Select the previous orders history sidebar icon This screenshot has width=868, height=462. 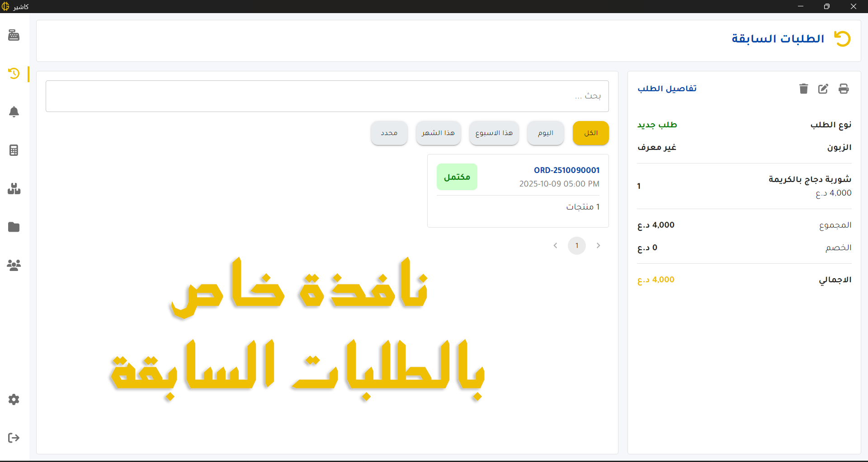14,74
